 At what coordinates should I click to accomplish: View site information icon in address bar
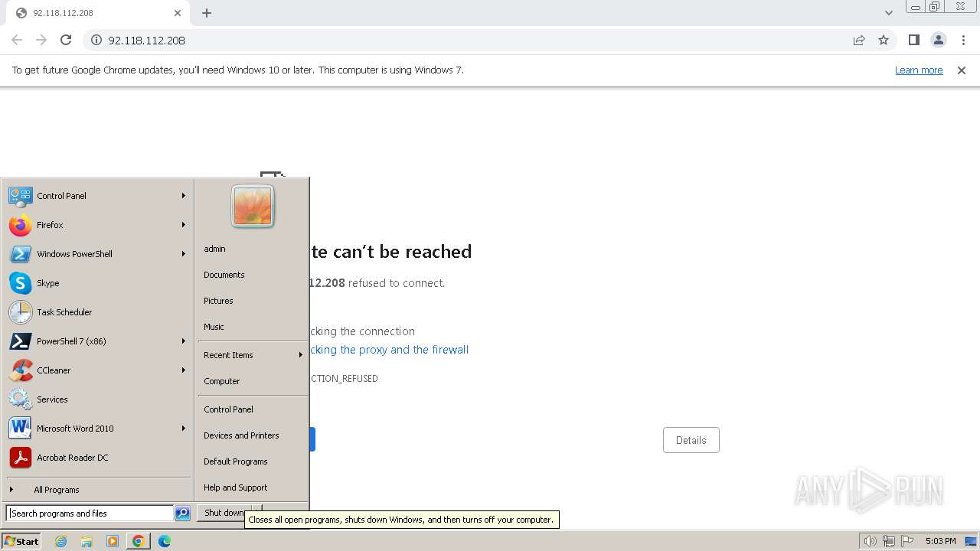pyautogui.click(x=96, y=40)
